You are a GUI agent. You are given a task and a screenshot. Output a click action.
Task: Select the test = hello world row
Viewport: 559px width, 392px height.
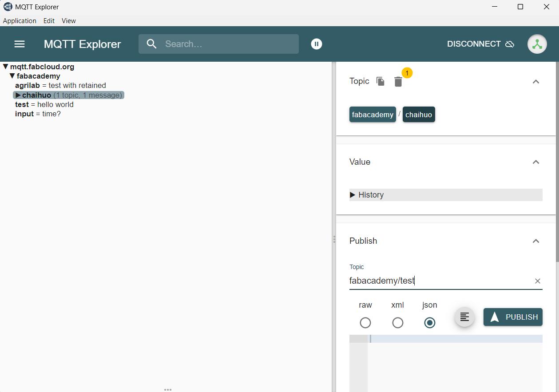click(44, 105)
